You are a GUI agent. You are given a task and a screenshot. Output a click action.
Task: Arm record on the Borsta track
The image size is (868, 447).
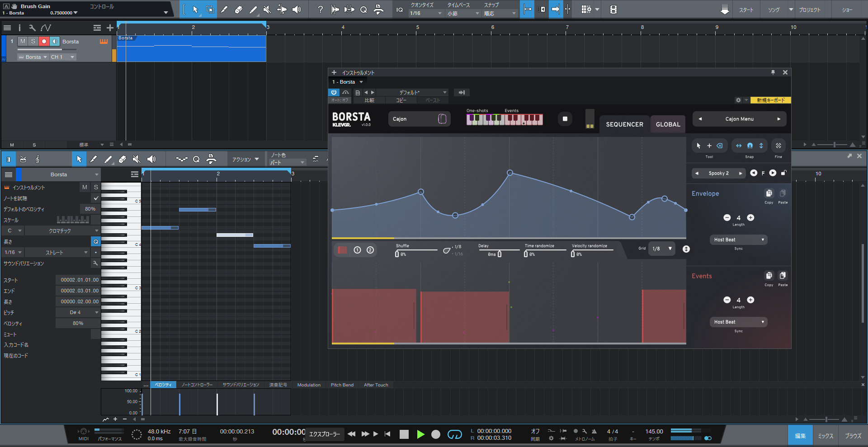[x=44, y=41]
